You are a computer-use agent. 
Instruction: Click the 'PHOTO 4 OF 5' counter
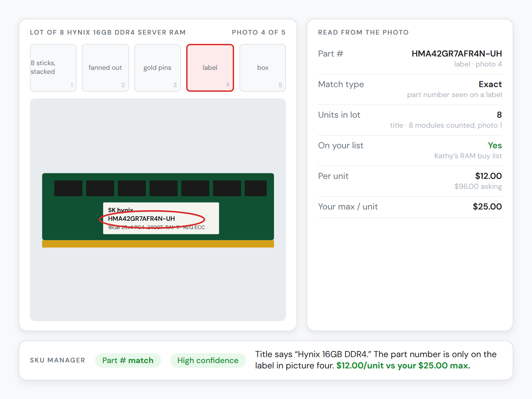point(259,32)
